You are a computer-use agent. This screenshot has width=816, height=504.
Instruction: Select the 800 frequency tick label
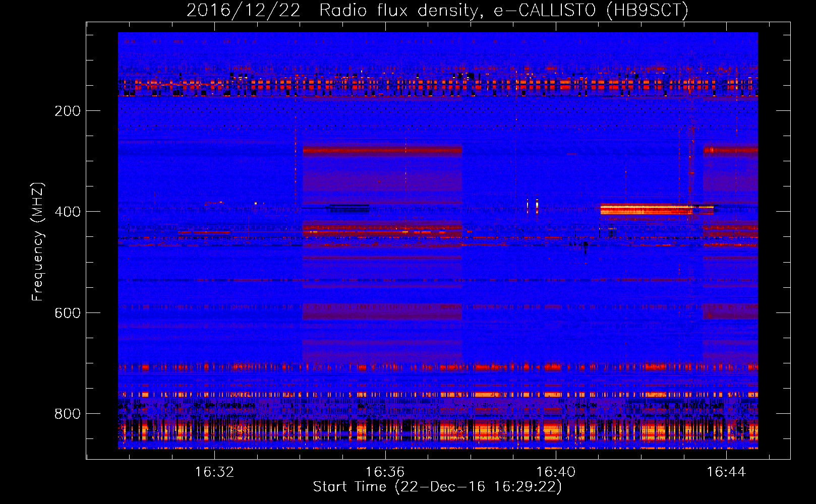pyautogui.click(x=68, y=414)
